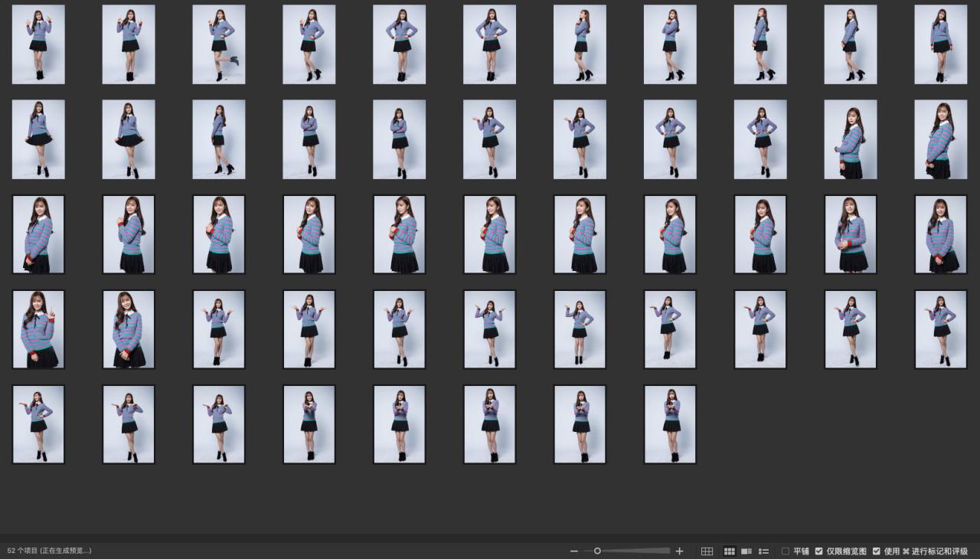Switch to details view icon

click(746, 551)
